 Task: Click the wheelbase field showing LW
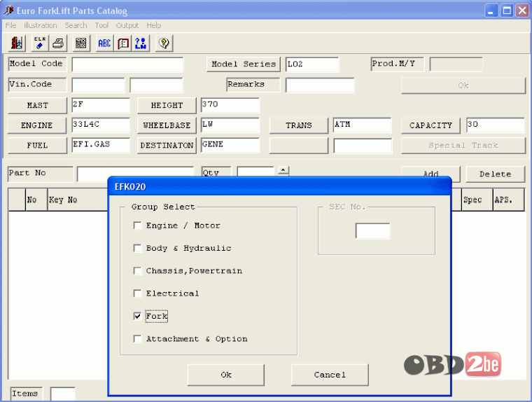pyautogui.click(x=230, y=125)
